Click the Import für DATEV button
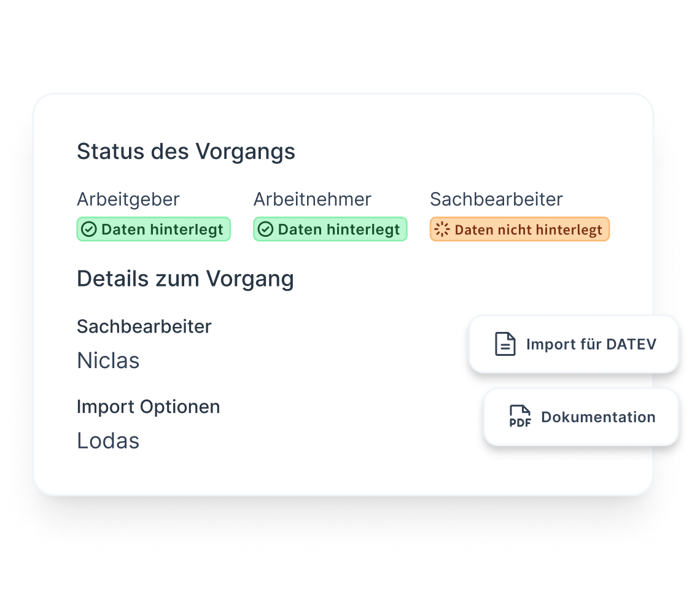Image resolution: width=700 pixels, height=589 pixels. pyautogui.click(x=574, y=344)
